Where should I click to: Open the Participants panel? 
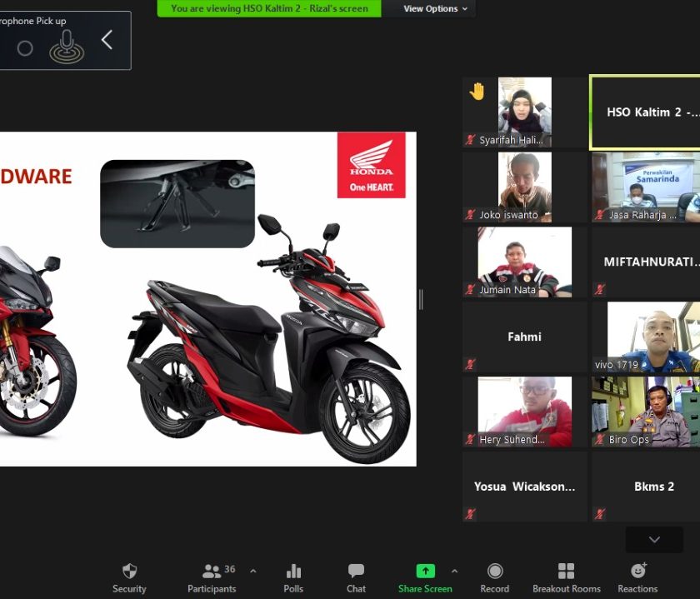click(212, 578)
